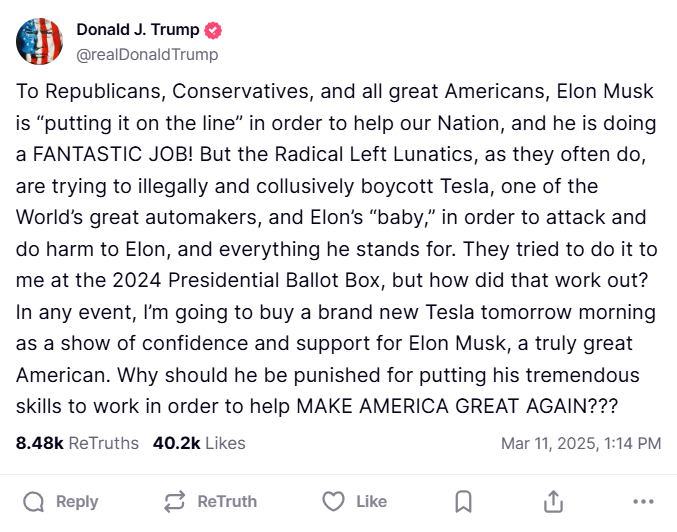Open the three-dot more options menu
Screen dimensions: 677x532
pos(643,501)
